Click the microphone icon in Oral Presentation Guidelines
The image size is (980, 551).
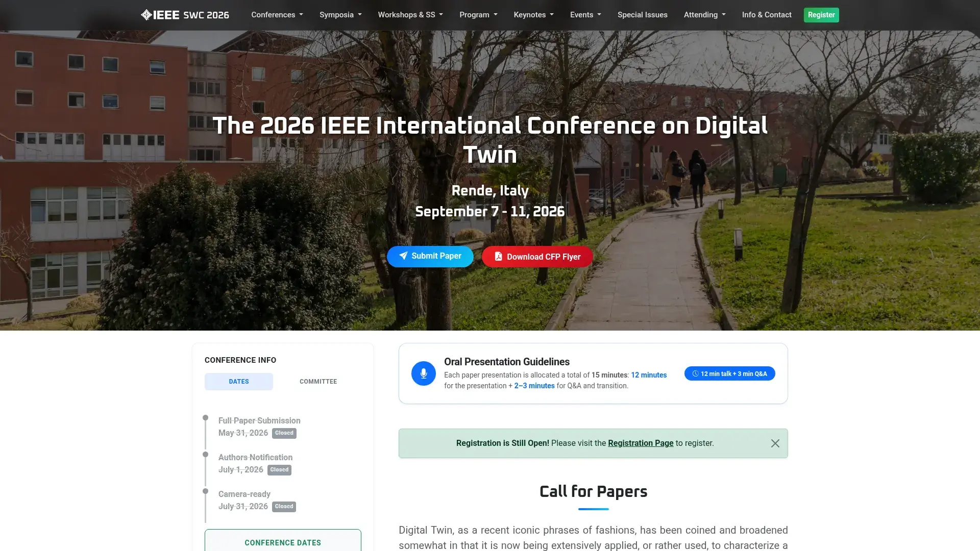(424, 373)
